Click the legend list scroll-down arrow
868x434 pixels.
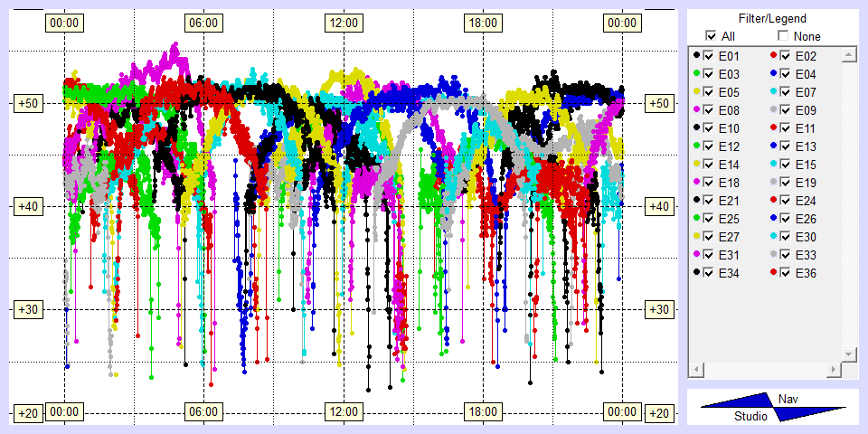[x=848, y=354]
